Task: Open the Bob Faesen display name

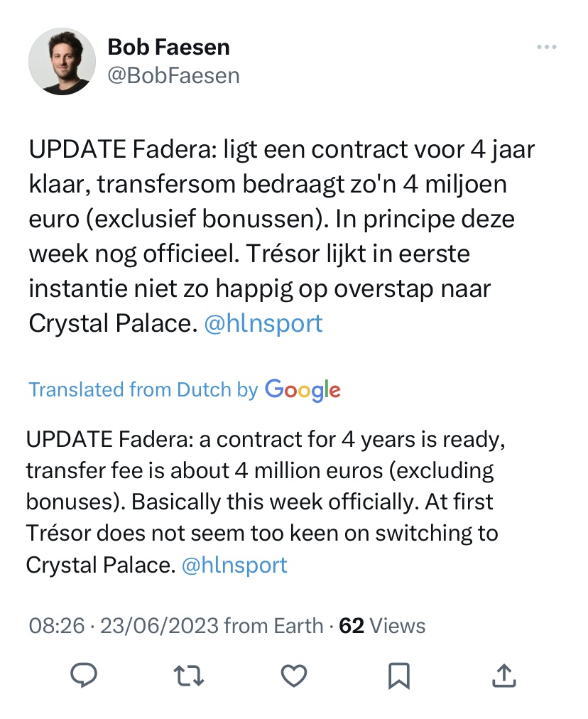Action: (168, 48)
